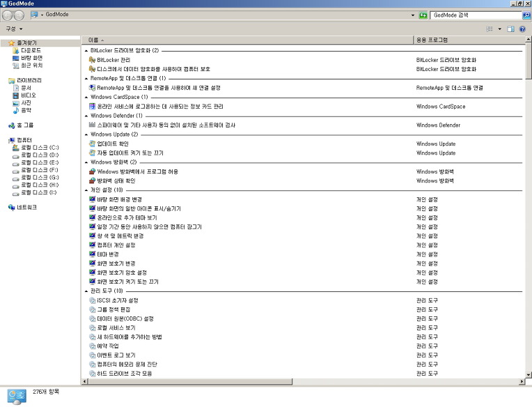Open 자동 업데이트 켜기 또는 끄기

[130, 153]
